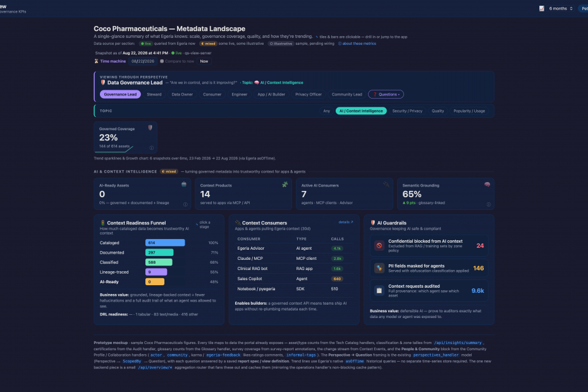This screenshot has width=588, height=392.
Task: Open the about these metrics link
Action: (357, 44)
